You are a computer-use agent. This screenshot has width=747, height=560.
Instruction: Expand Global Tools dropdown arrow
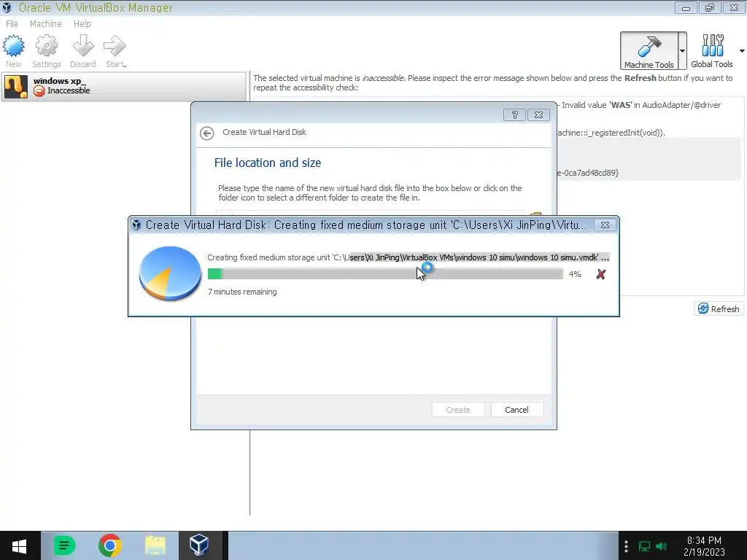pos(742,51)
